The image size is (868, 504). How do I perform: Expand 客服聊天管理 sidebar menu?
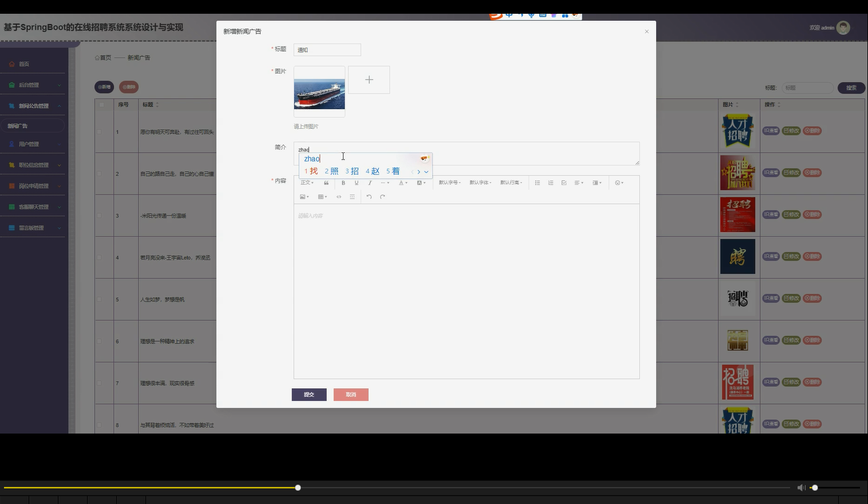[33, 207]
